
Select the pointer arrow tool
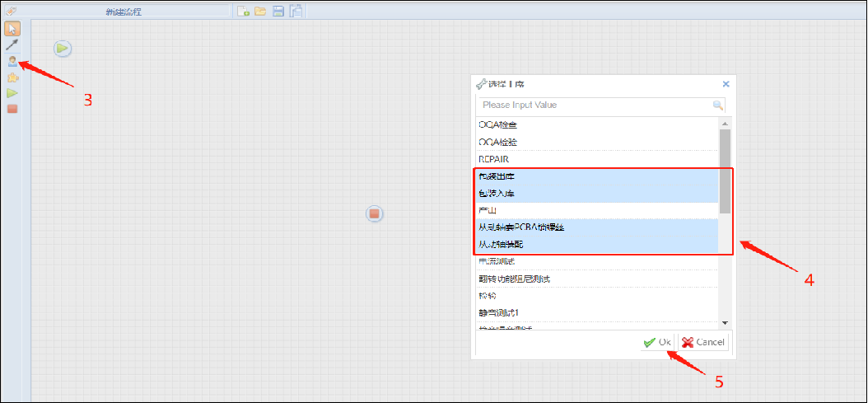point(12,29)
